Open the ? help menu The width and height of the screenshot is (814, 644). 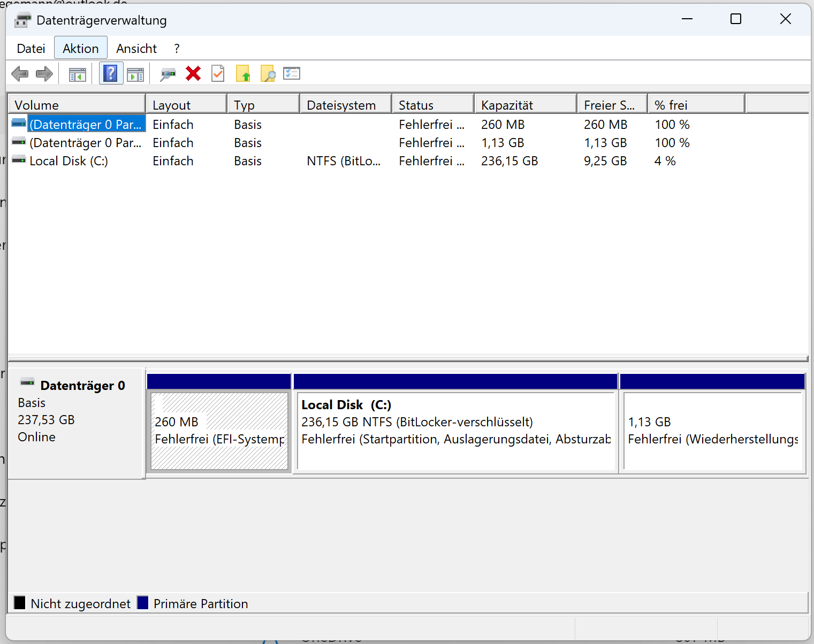pyautogui.click(x=177, y=49)
